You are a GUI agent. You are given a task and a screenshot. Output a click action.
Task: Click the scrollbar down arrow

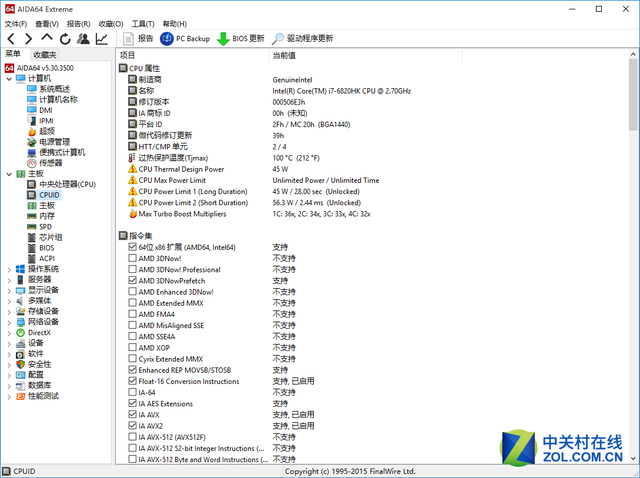tap(633, 458)
